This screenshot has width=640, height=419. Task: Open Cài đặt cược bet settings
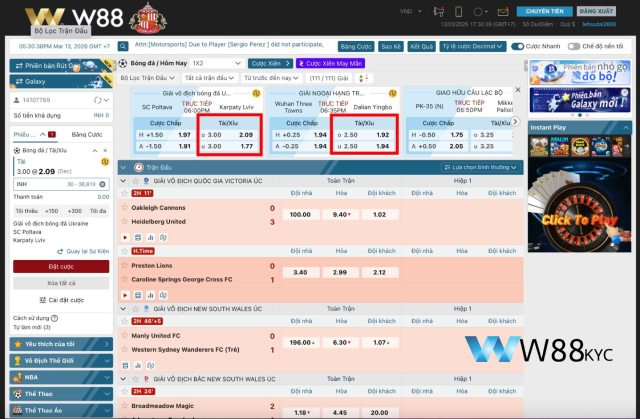click(61, 300)
